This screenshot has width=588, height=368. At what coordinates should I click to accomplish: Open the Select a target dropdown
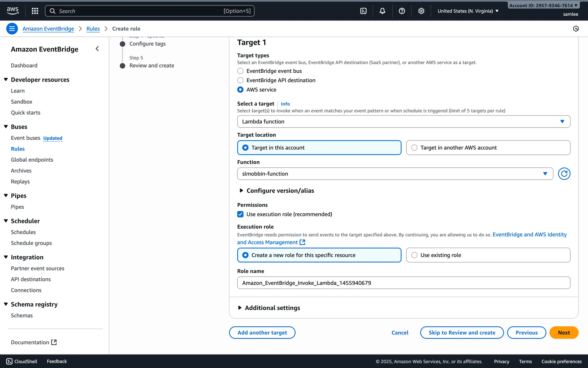[403, 121]
